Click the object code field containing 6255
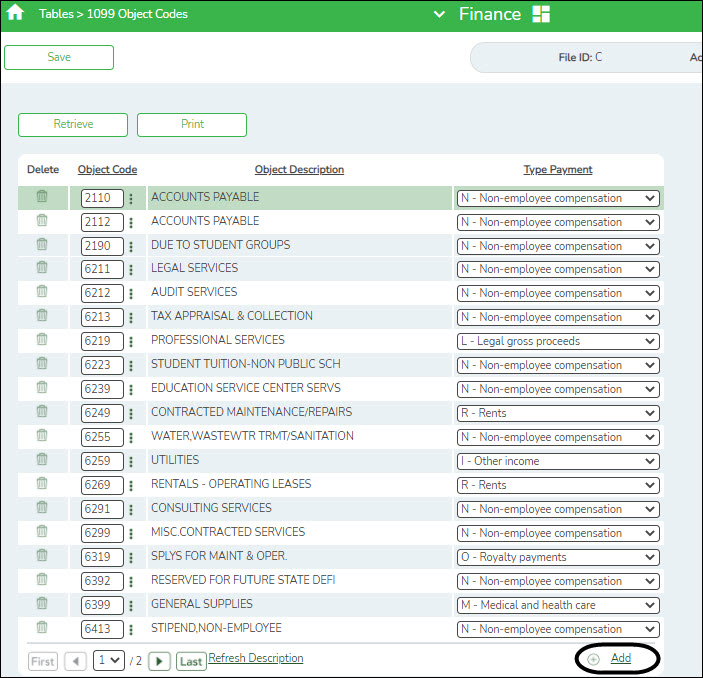The image size is (703, 678). point(102,437)
